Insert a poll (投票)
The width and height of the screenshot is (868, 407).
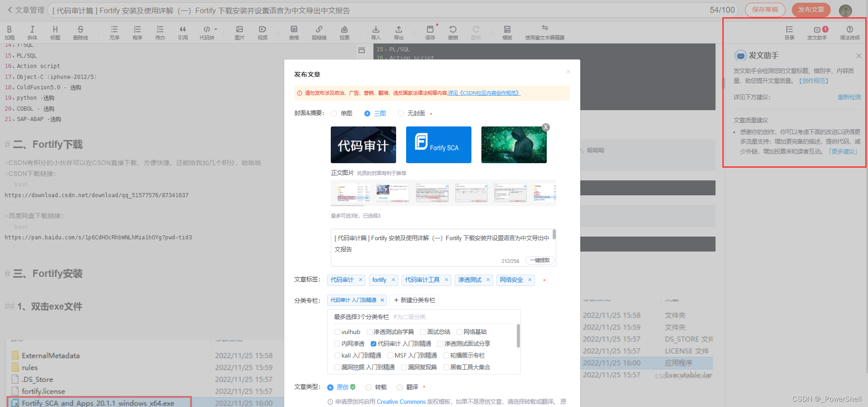coord(344,33)
